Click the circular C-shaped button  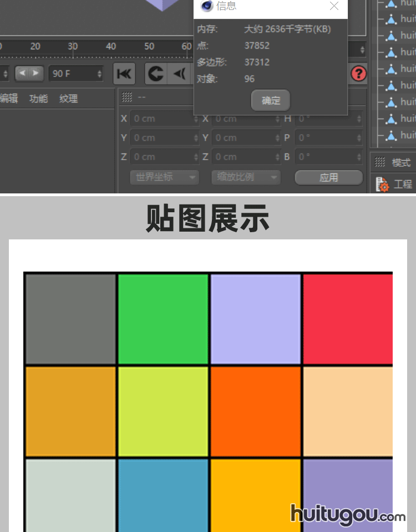coord(156,74)
